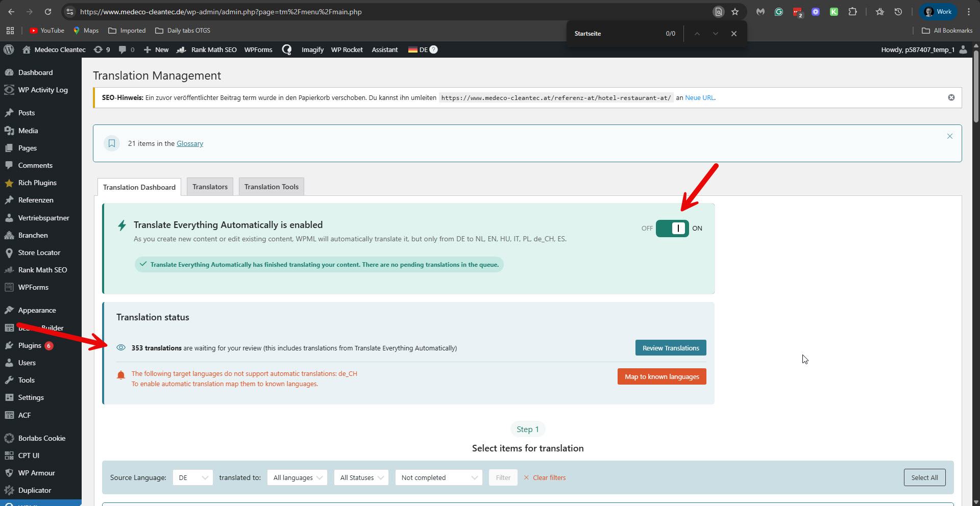This screenshot has width=980, height=506.
Task: Click CPT UI sidebar icon
Action: (9, 456)
